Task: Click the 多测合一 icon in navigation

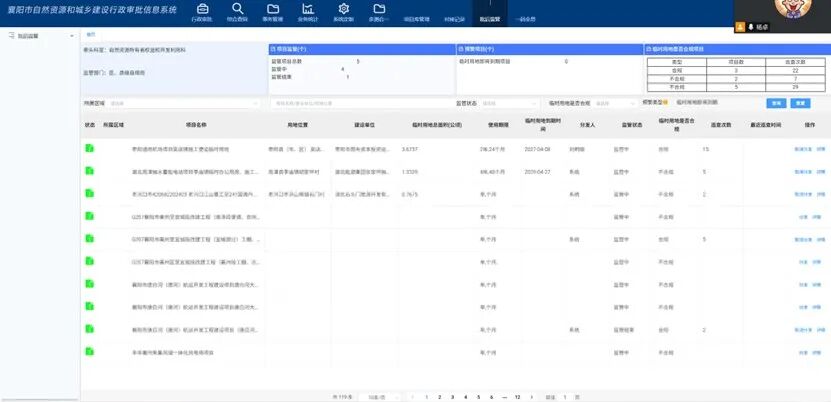Action: pos(380,12)
